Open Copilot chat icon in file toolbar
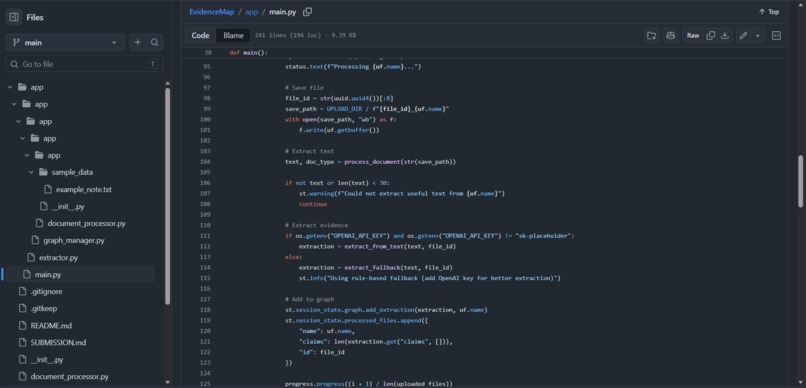 coord(670,35)
